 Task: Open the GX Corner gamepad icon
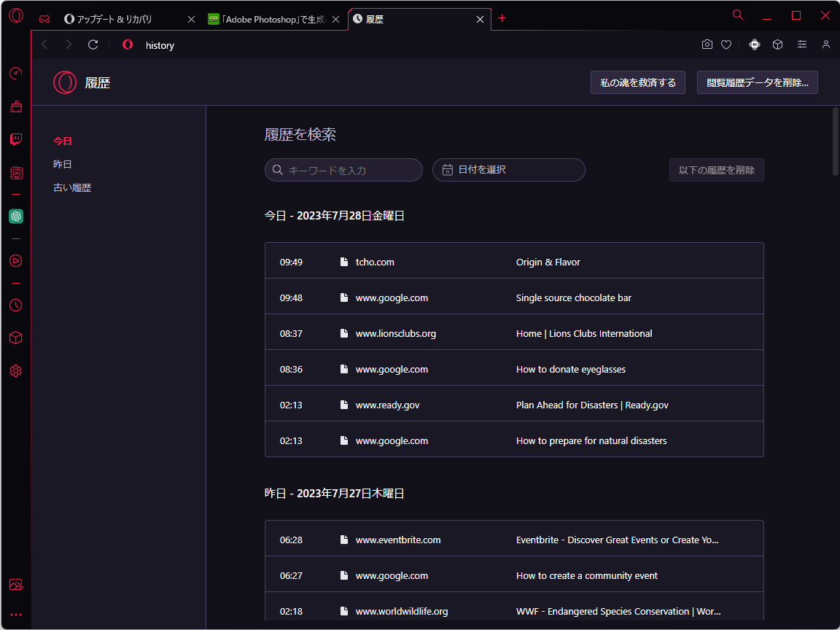(x=44, y=19)
